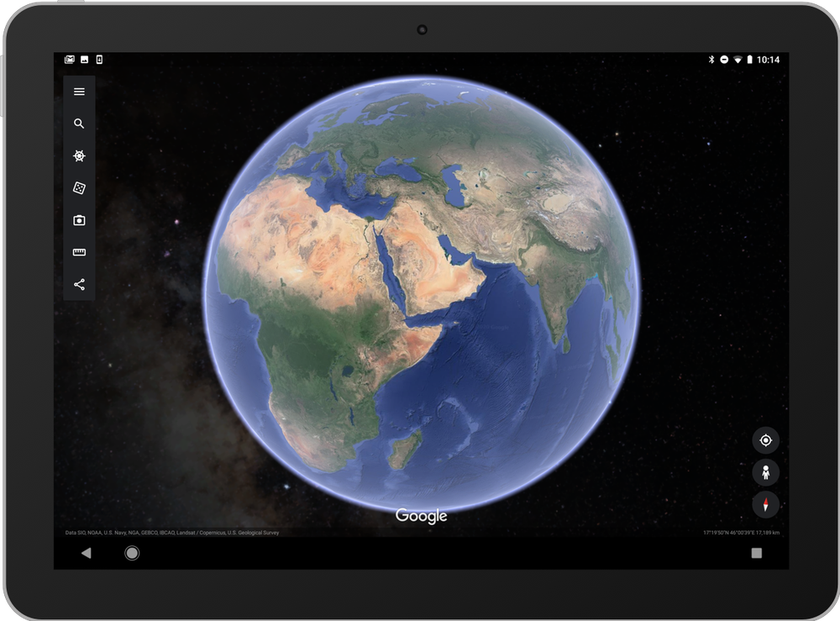Tap the data attribution text
840x621 pixels.
tap(172, 533)
